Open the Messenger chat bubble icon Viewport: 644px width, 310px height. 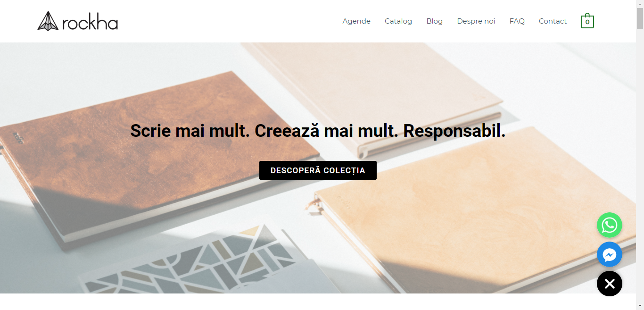610,254
